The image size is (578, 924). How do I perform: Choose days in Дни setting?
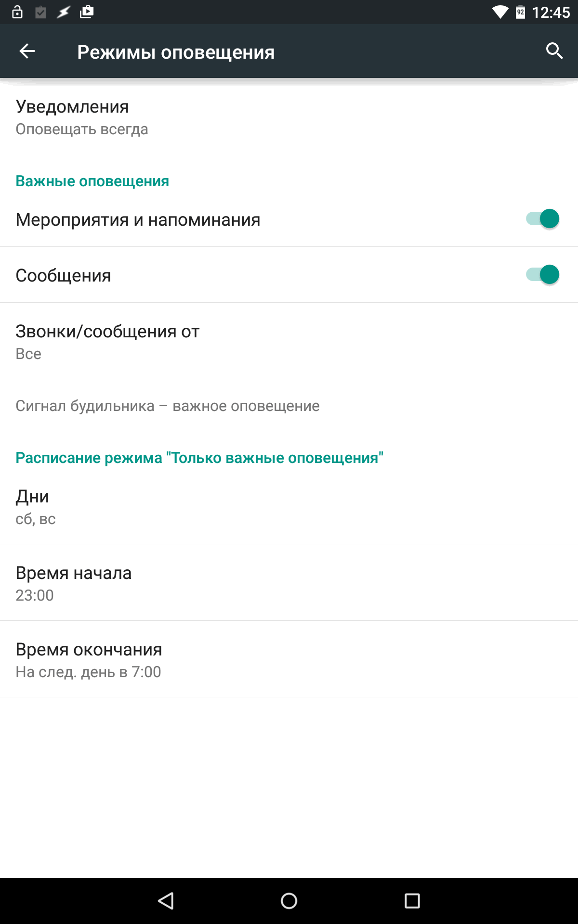[x=289, y=507]
